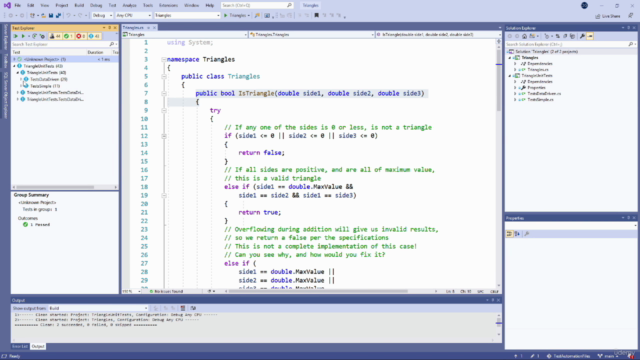Viewport: 640px width, 360px height.
Task: Click the bookmark toolbar icon
Action: tap(316, 16)
